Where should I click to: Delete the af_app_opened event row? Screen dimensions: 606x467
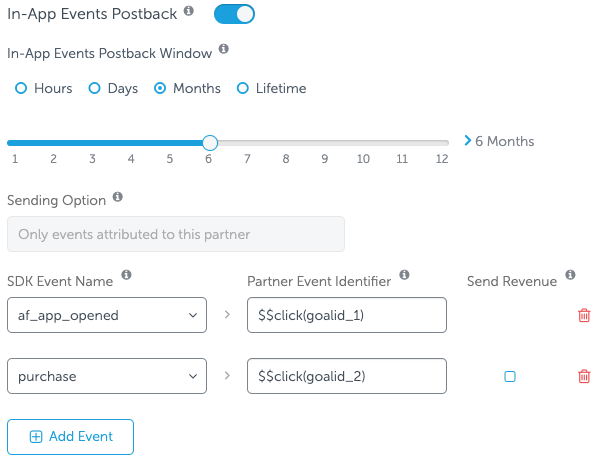[x=584, y=315]
